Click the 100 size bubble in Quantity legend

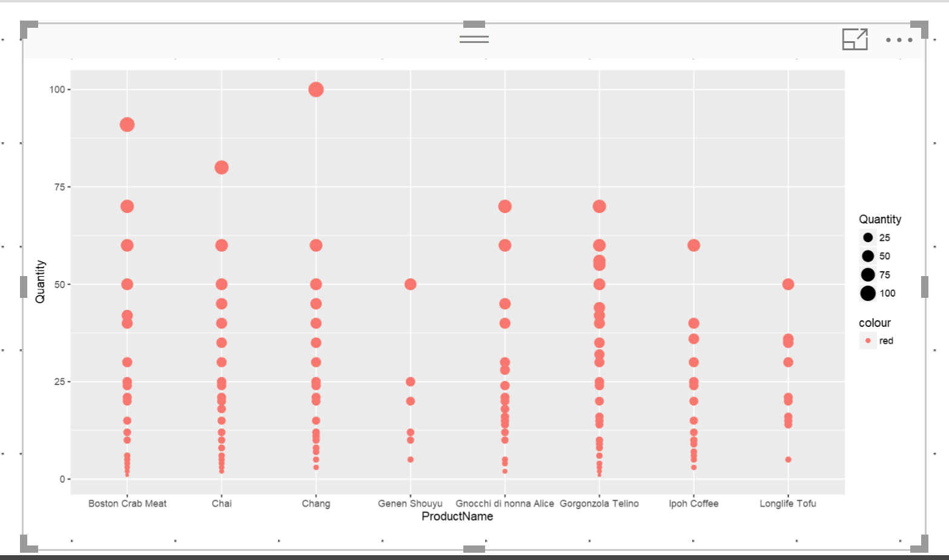pyautogui.click(x=868, y=293)
